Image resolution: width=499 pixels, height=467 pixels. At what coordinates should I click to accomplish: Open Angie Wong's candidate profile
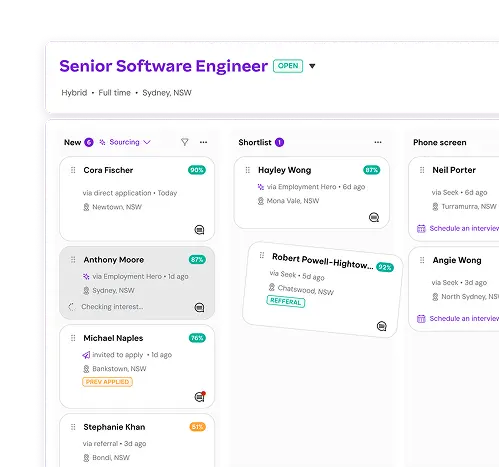pos(457,260)
